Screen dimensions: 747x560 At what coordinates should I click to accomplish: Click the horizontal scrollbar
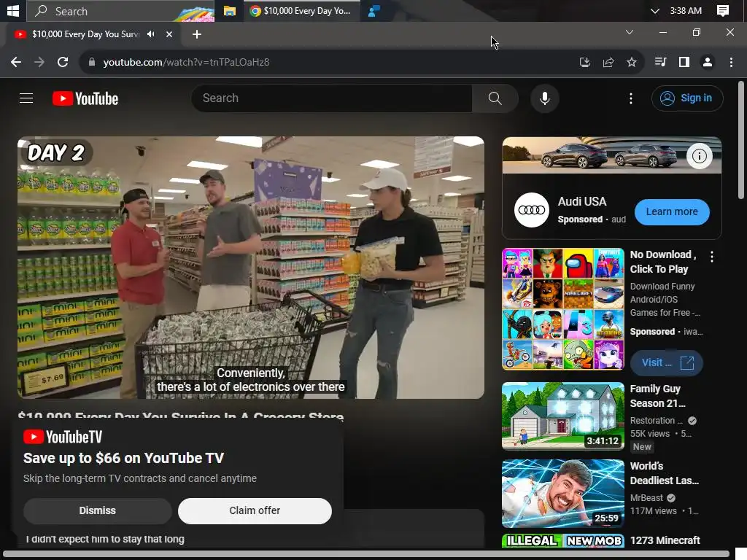[366, 554]
